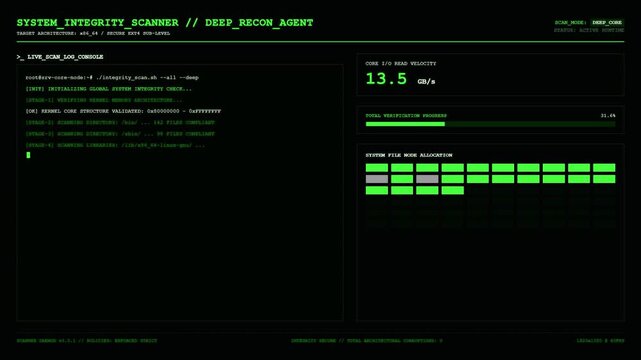Click the blinking green terminal cursor

point(28,155)
